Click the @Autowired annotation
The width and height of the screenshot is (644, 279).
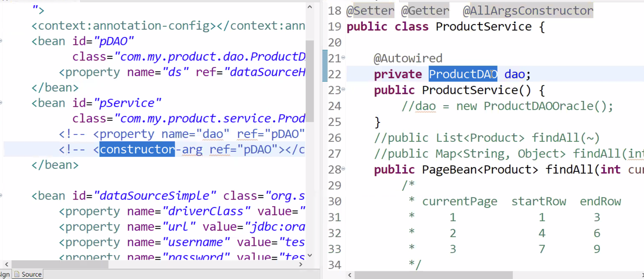pos(408,58)
